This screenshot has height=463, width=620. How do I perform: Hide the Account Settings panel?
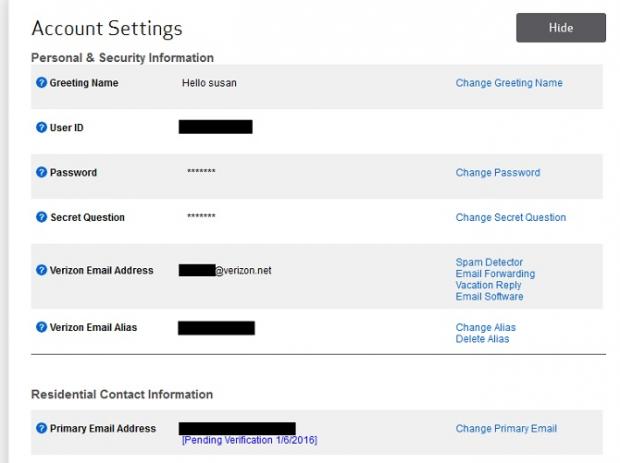point(560,28)
